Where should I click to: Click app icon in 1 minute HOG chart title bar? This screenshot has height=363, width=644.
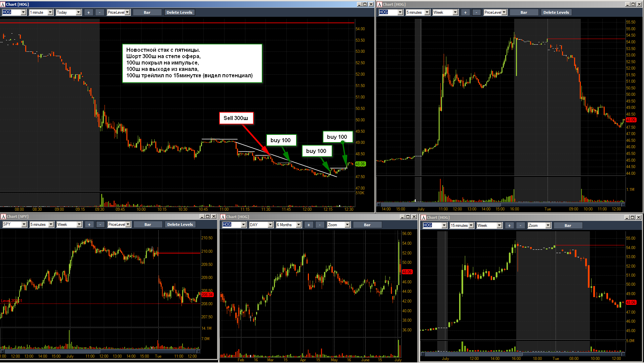3,4
